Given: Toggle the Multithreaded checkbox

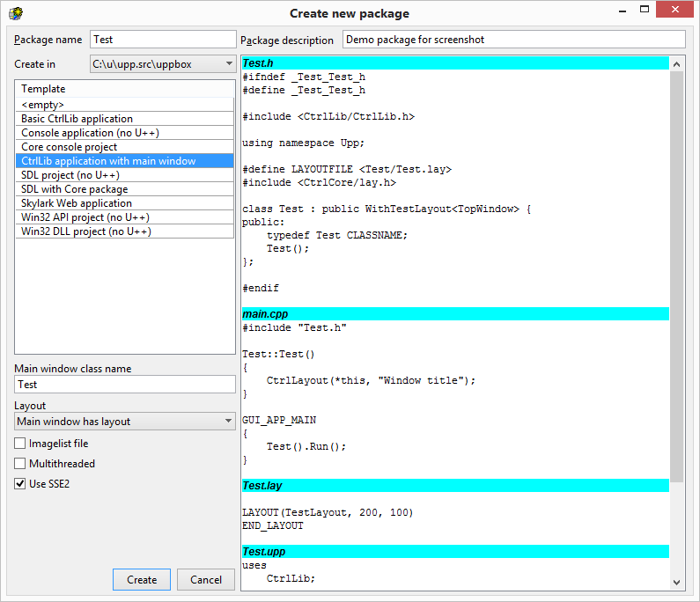Looking at the screenshot, I should click(21, 464).
